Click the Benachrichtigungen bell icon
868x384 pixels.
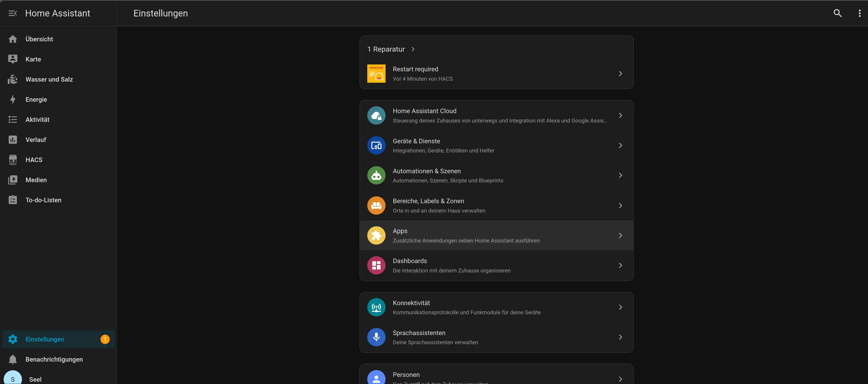pos(13,359)
